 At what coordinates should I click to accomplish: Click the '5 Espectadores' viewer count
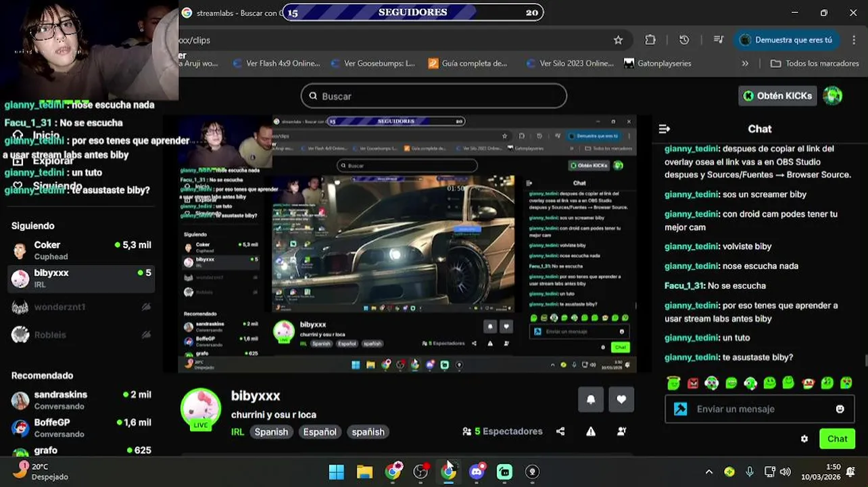pos(502,432)
